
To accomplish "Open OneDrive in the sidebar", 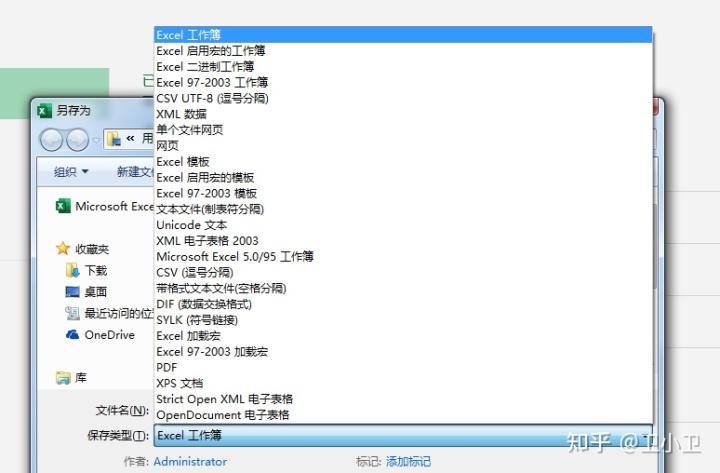I will click(100, 334).
